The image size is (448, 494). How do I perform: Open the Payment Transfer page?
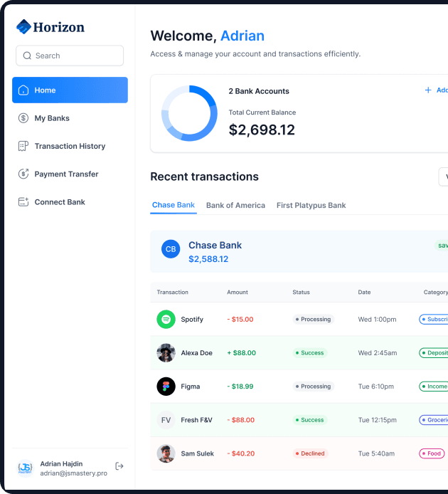tap(66, 174)
